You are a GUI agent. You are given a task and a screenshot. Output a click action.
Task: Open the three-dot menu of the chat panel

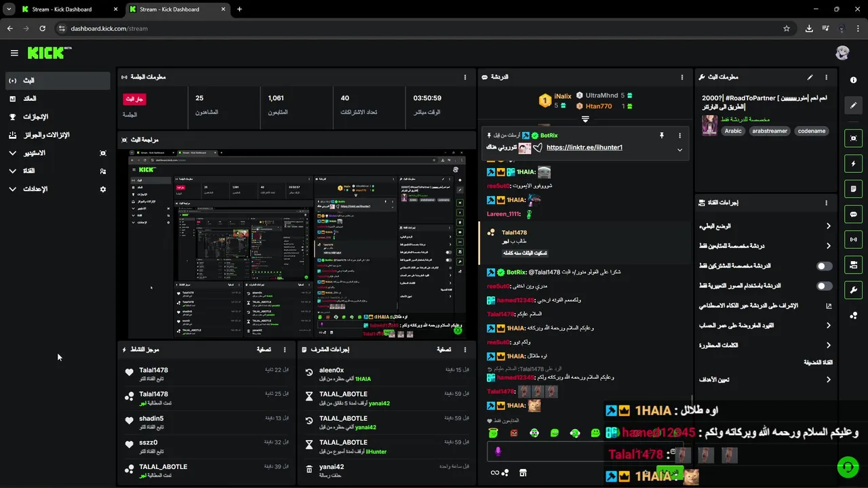coord(682,77)
